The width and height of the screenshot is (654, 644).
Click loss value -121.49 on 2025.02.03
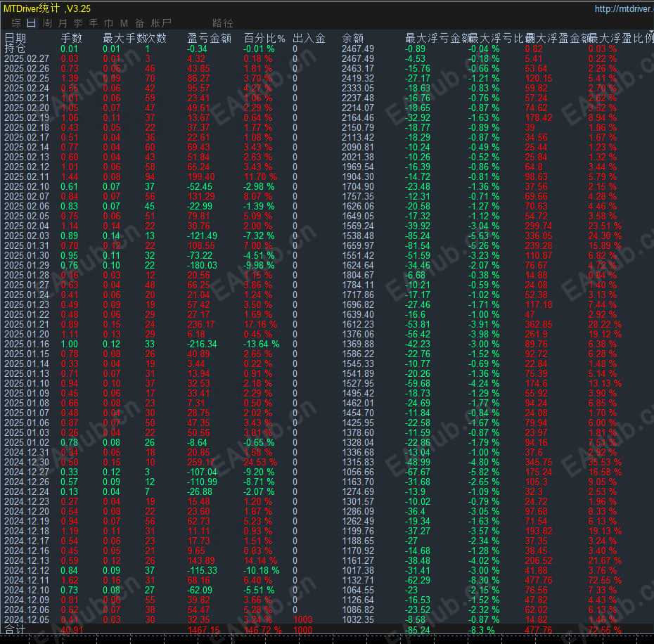203,236
